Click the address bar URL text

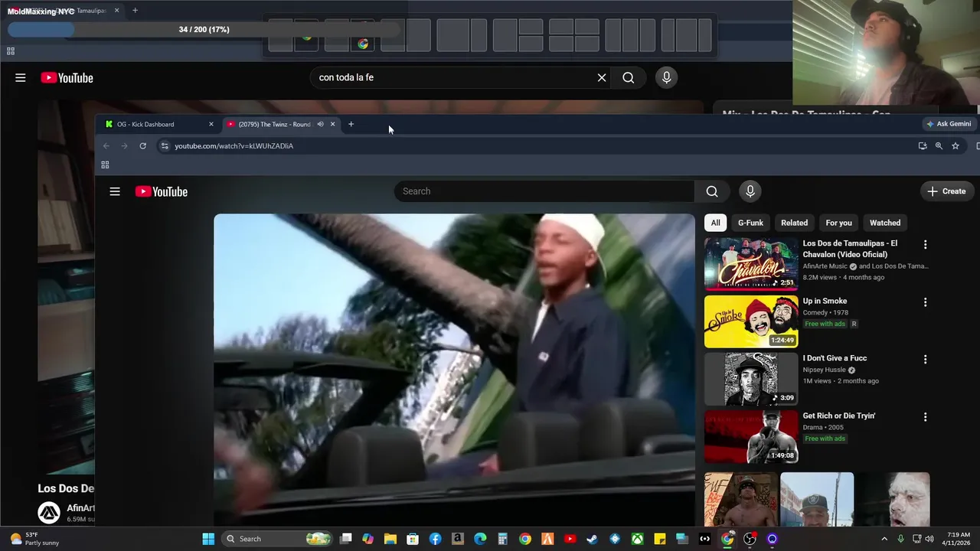(x=234, y=145)
